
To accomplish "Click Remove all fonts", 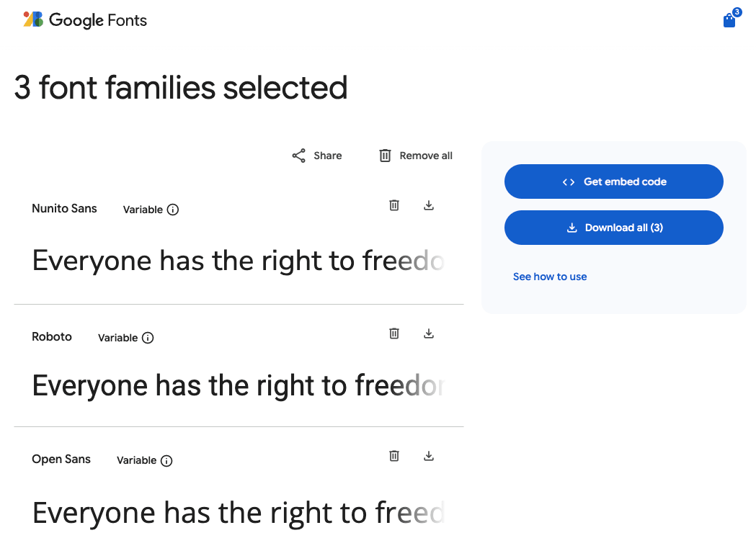I will 416,156.
